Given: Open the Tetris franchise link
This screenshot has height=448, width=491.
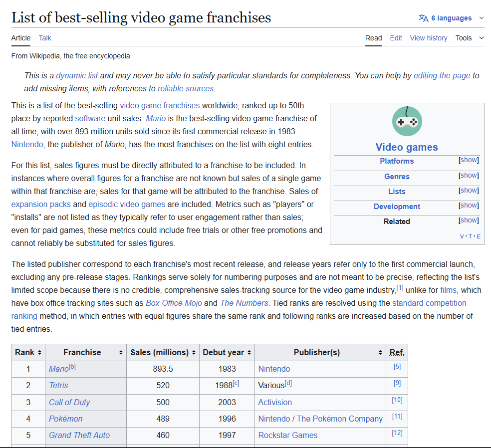Looking at the screenshot, I should pos(58,386).
